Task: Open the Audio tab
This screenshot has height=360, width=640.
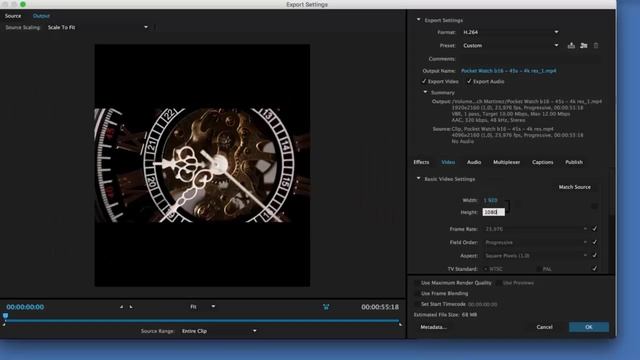Action: [474, 162]
